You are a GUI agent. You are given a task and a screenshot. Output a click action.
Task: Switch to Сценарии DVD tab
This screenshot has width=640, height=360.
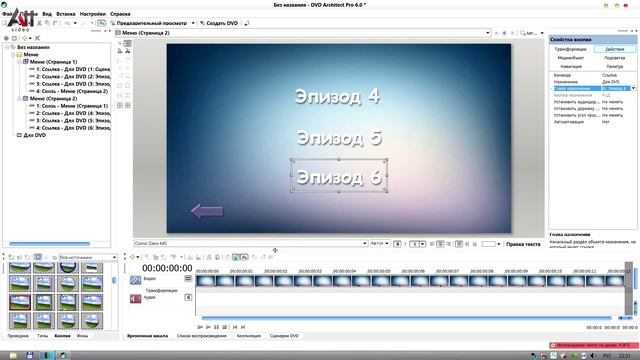[284, 336]
